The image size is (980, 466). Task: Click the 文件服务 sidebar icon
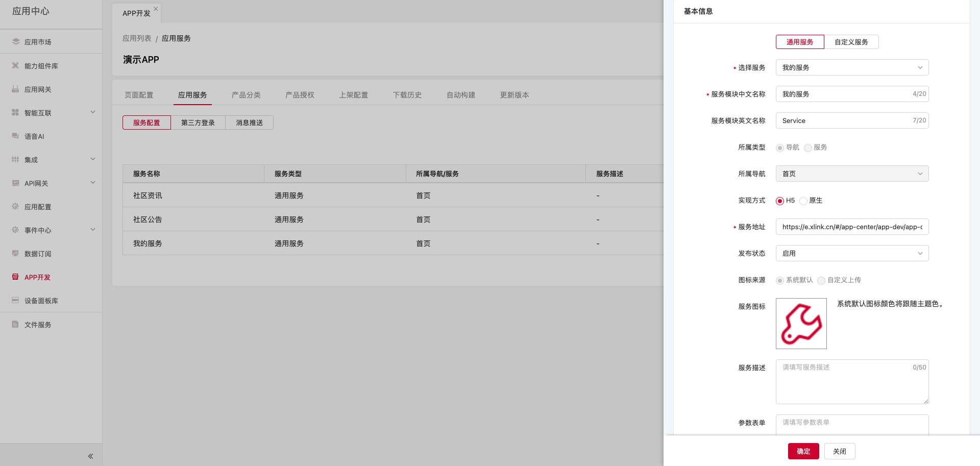tap(15, 325)
